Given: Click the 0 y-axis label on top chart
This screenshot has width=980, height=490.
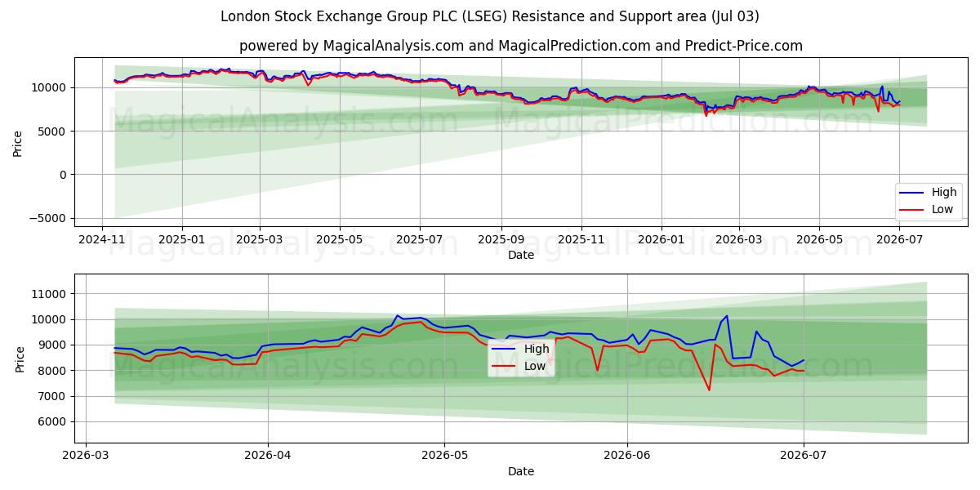Looking at the screenshot, I should pos(64,175).
